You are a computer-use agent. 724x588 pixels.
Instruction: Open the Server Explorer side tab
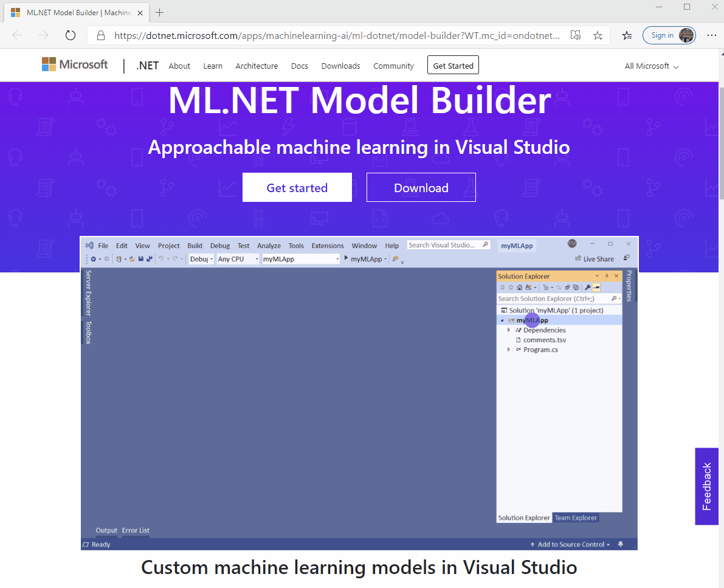pos(88,293)
